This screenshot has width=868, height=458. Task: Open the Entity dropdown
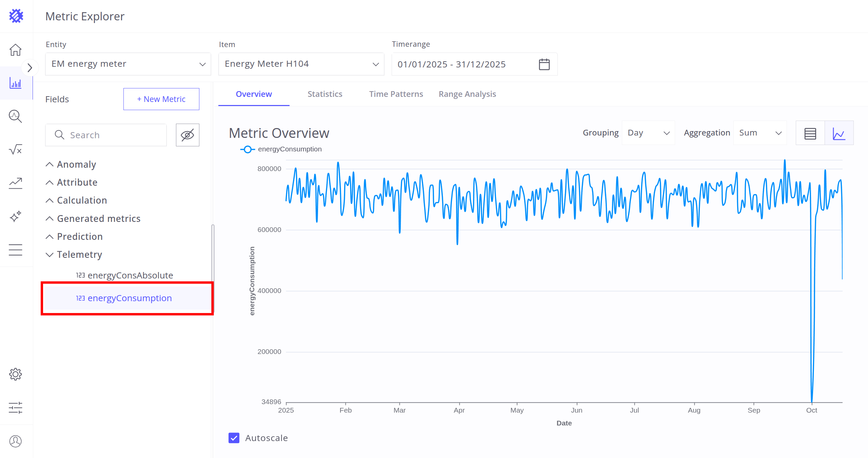click(128, 64)
